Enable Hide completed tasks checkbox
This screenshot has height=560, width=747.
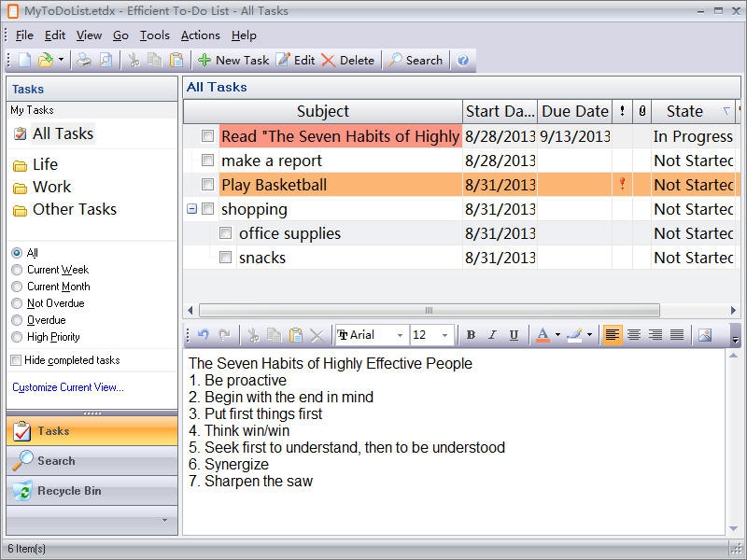16,360
